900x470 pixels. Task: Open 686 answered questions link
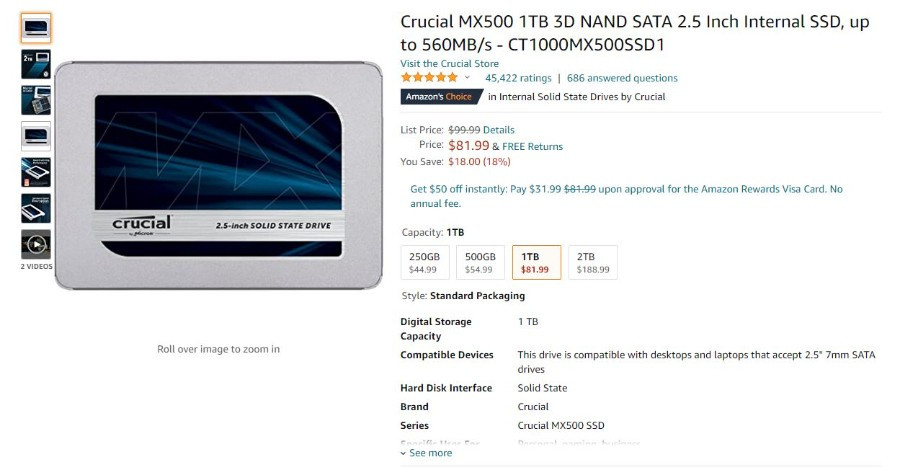coord(622,78)
